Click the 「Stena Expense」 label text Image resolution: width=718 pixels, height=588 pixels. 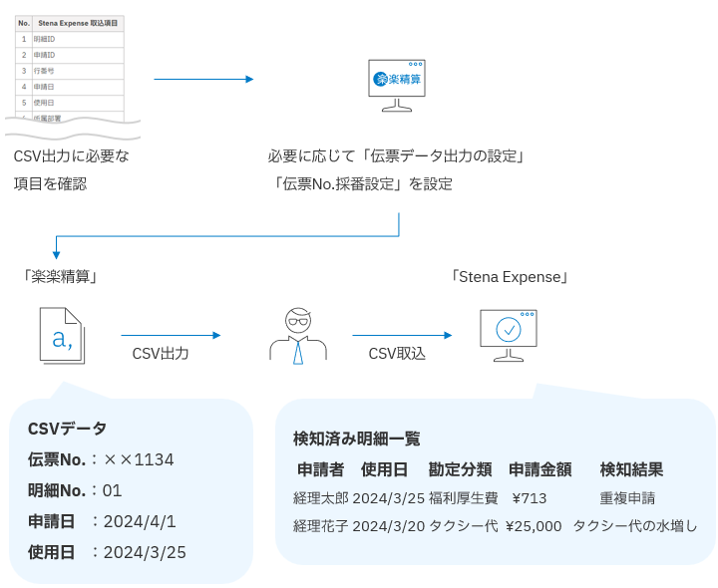tap(509, 276)
